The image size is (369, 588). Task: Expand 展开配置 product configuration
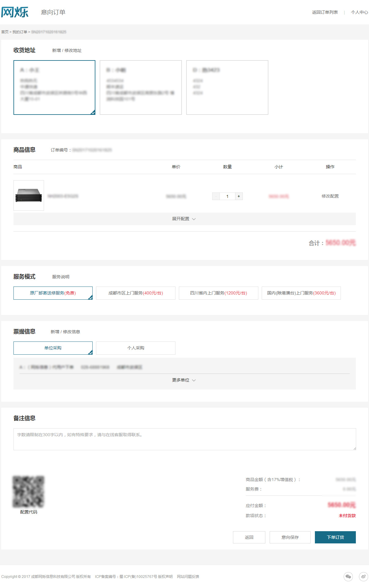click(x=184, y=219)
